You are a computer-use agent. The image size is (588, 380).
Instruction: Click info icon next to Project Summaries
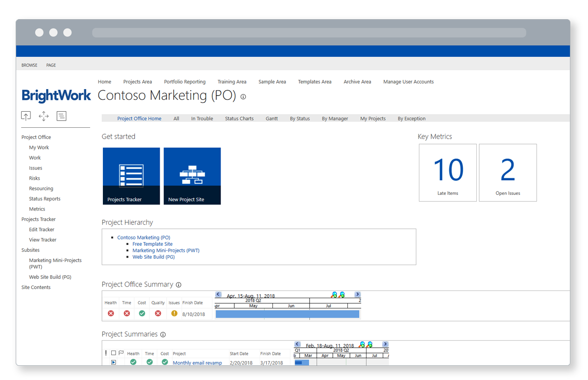(163, 335)
